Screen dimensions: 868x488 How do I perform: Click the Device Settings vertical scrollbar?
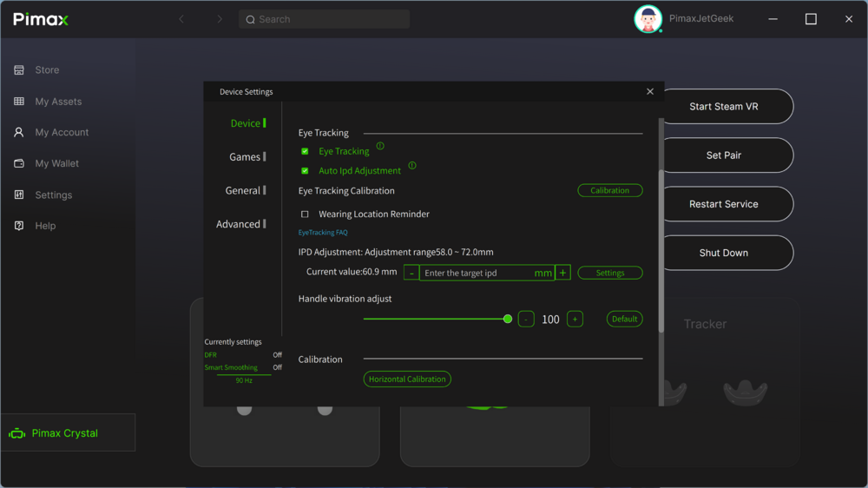tap(661, 251)
